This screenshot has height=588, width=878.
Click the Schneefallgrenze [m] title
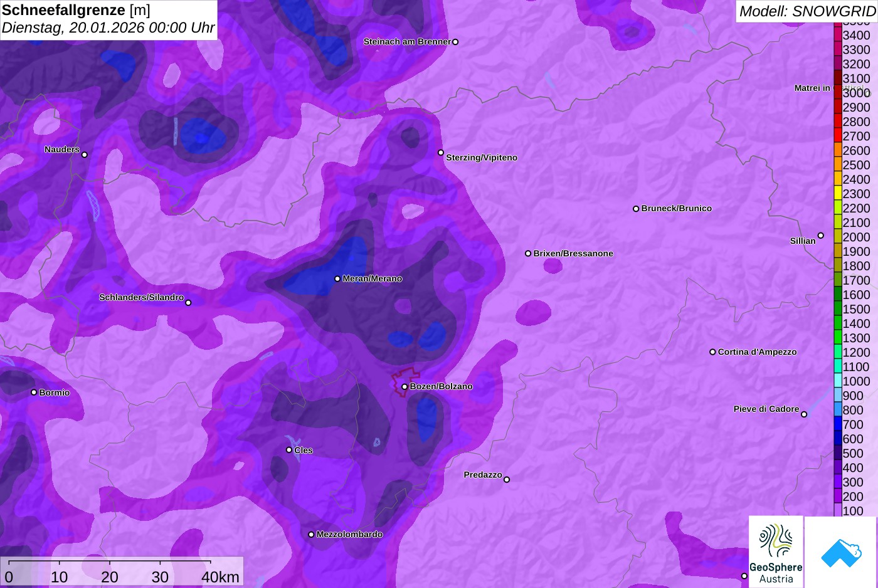coord(76,10)
